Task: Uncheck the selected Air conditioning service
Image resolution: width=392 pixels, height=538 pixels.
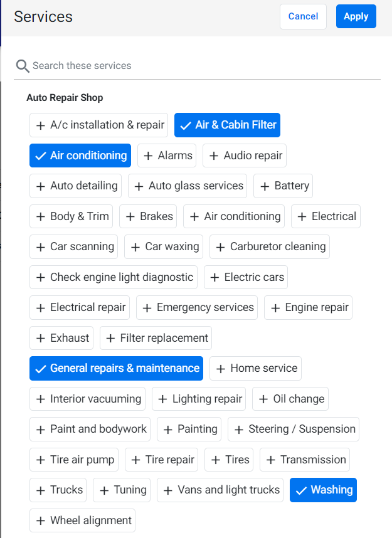Action: [x=80, y=156]
